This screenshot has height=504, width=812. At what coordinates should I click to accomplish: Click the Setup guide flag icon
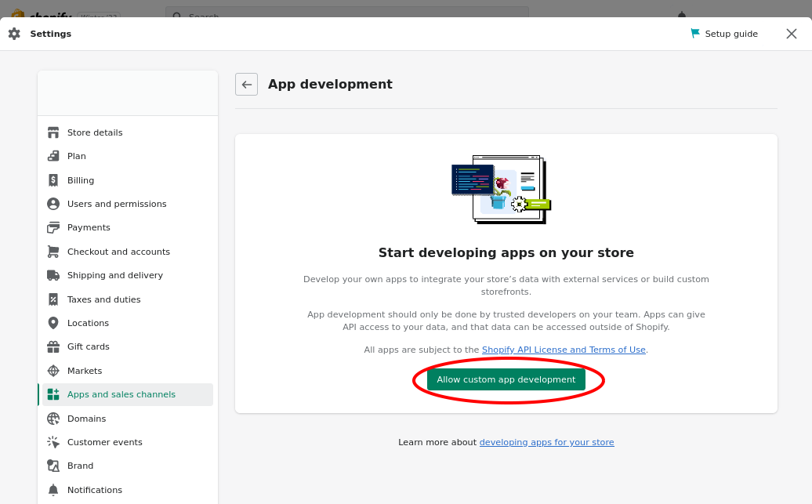pyautogui.click(x=695, y=34)
